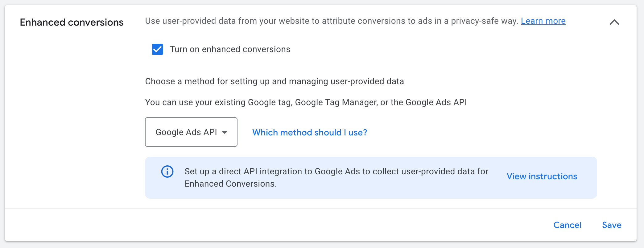The image size is (644, 248).
Task: Click the Turn on enhanced conversions label
Action: click(230, 49)
